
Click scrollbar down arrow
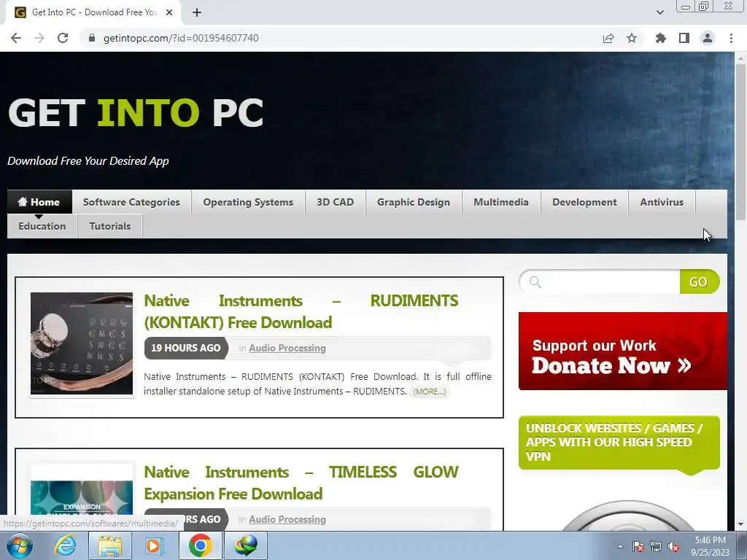(740, 524)
